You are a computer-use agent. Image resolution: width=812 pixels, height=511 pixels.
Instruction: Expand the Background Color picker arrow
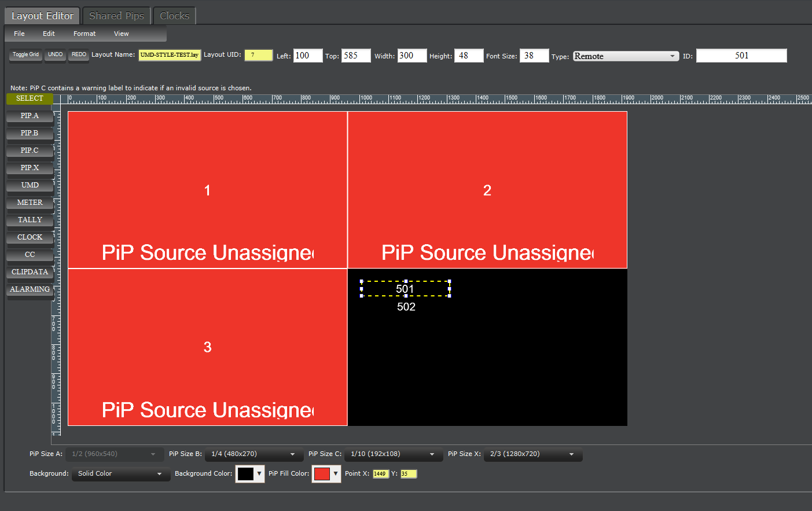(259, 474)
